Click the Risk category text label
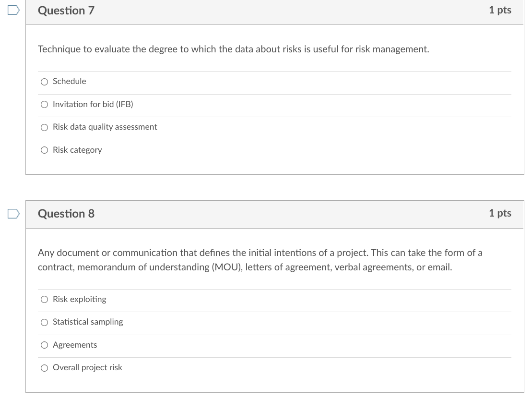 point(77,150)
